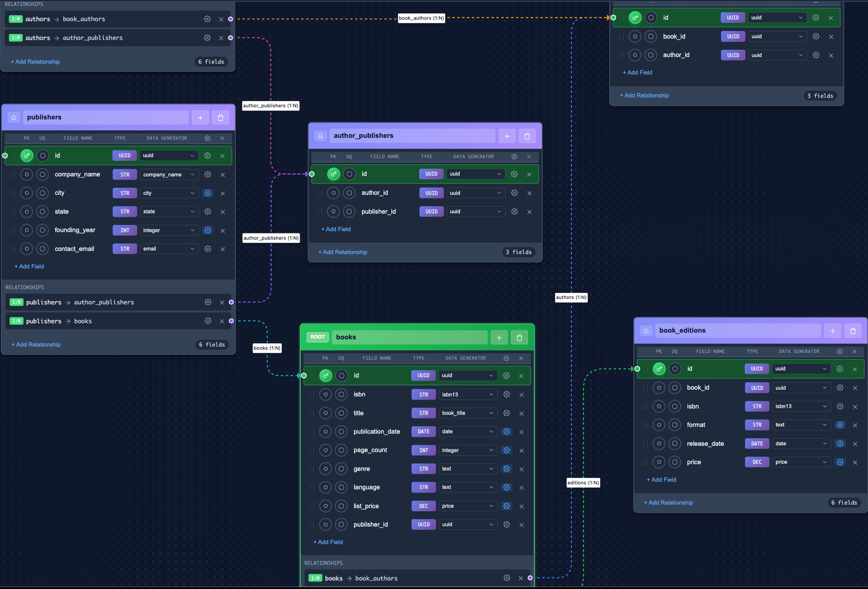Click the drag handle beside page_count field

click(312, 450)
